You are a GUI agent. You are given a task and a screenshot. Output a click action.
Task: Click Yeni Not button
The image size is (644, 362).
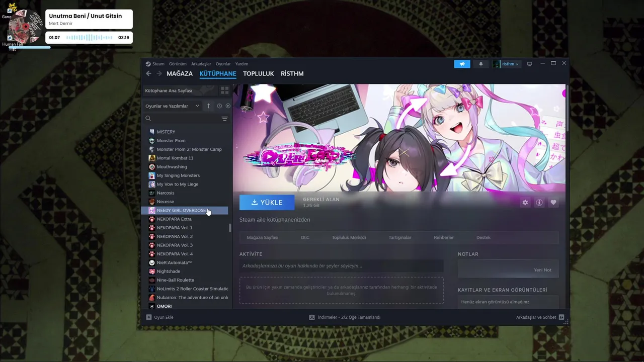[x=542, y=270]
